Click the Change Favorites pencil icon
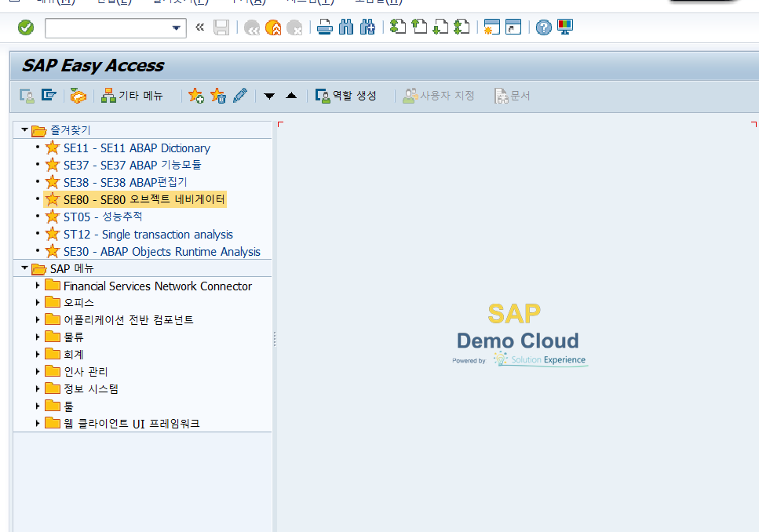 pos(240,96)
